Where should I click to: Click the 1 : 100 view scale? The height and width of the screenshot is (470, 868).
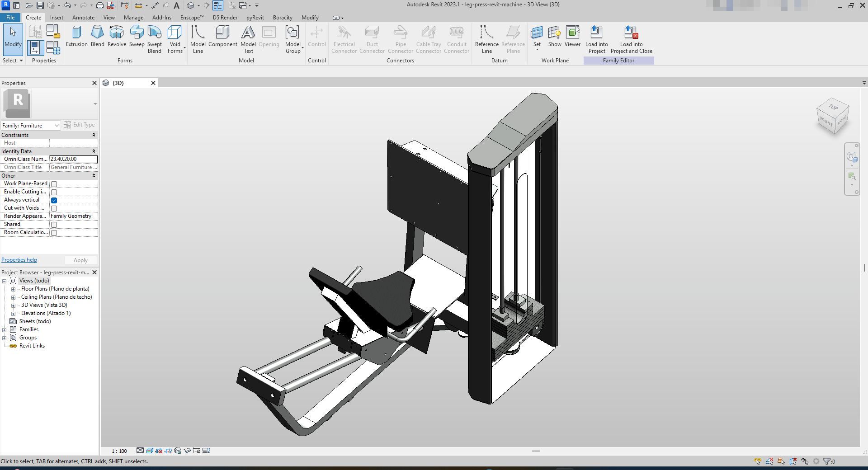[x=119, y=451]
